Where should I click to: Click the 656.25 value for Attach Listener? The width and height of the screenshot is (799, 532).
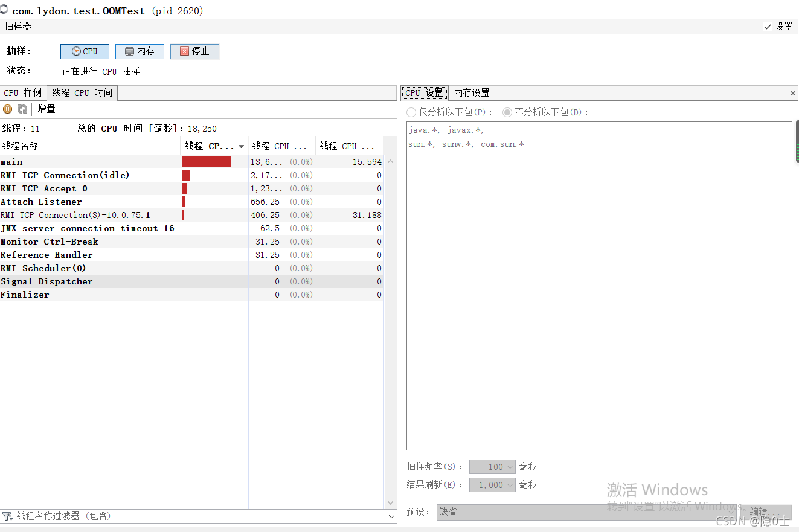click(x=265, y=202)
